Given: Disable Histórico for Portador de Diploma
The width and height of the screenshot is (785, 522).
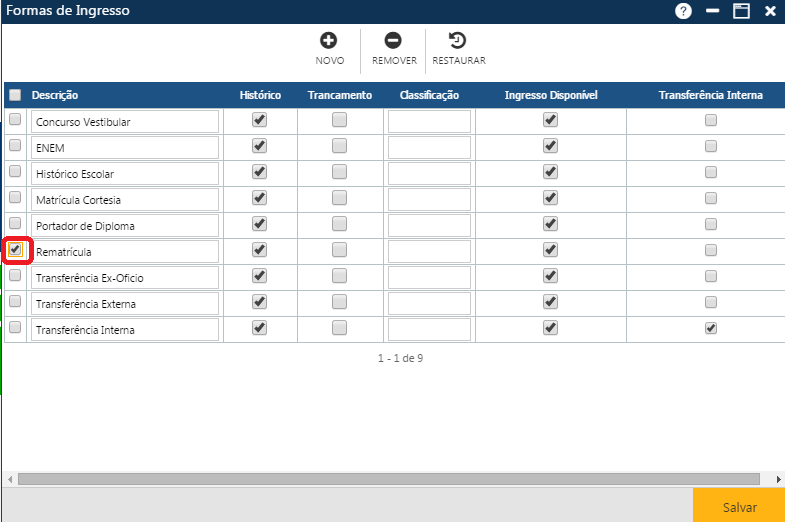Looking at the screenshot, I should coord(260,224).
